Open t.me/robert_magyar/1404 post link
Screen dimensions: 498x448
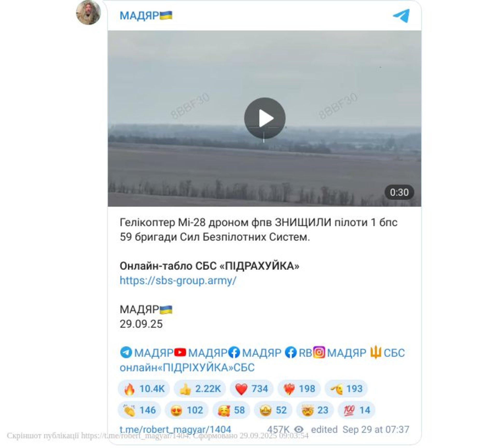pyautogui.click(x=175, y=430)
